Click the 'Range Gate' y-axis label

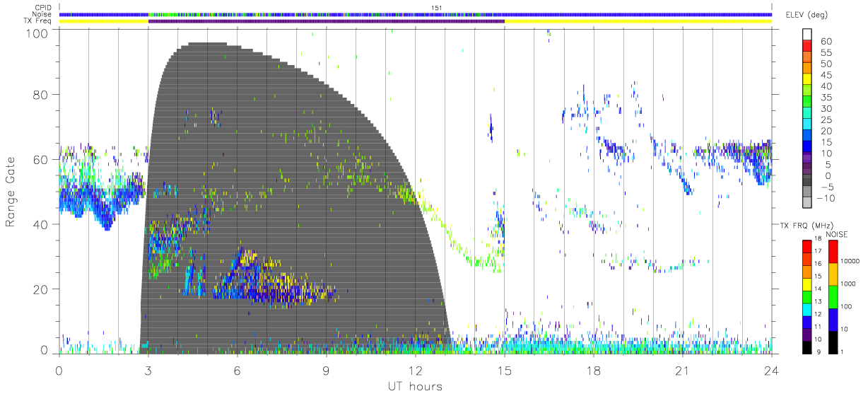click(11, 192)
